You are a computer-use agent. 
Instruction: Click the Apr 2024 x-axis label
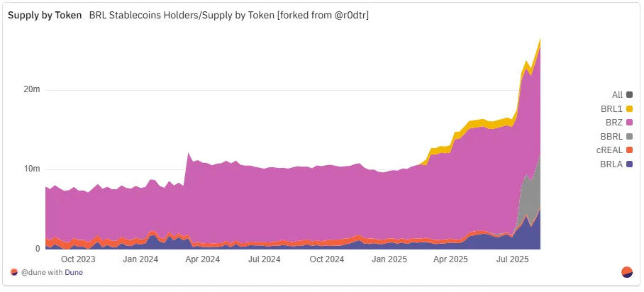click(201, 260)
